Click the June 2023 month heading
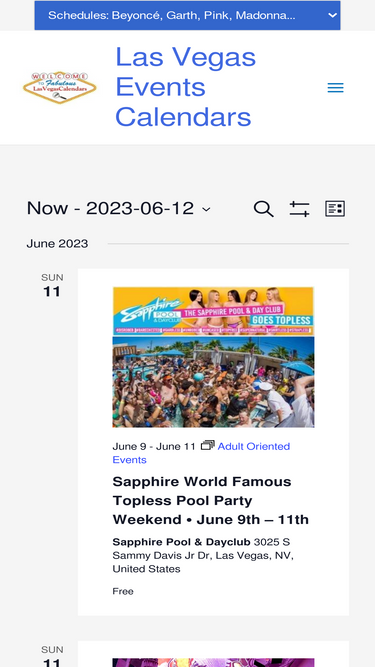The width and height of the screenshot is (375, 667). (x=57, y=244)
